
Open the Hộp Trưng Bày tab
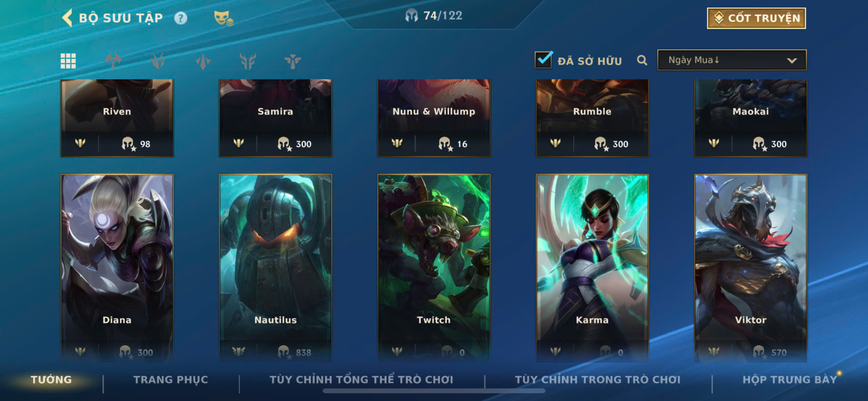[x=790, y=379]
